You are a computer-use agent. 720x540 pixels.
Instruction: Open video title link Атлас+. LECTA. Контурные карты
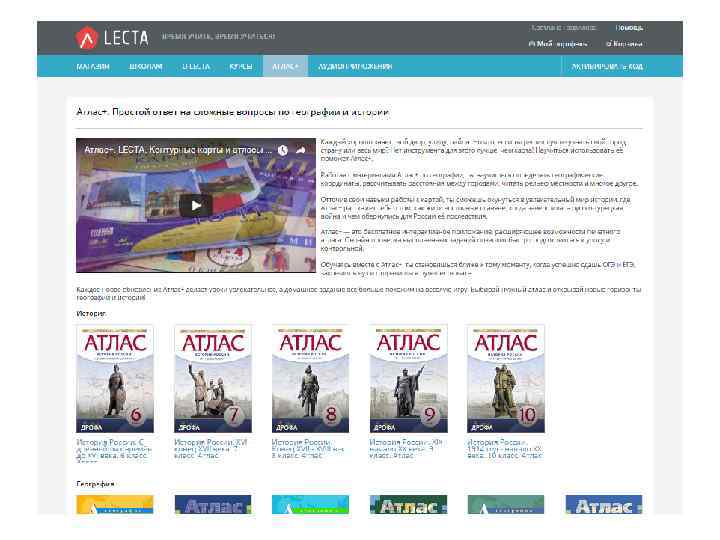tap(179, 150)
